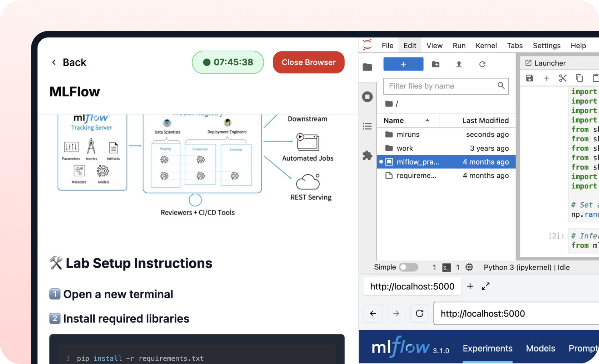Save the notebook with the disk icon

pos(529,78)
